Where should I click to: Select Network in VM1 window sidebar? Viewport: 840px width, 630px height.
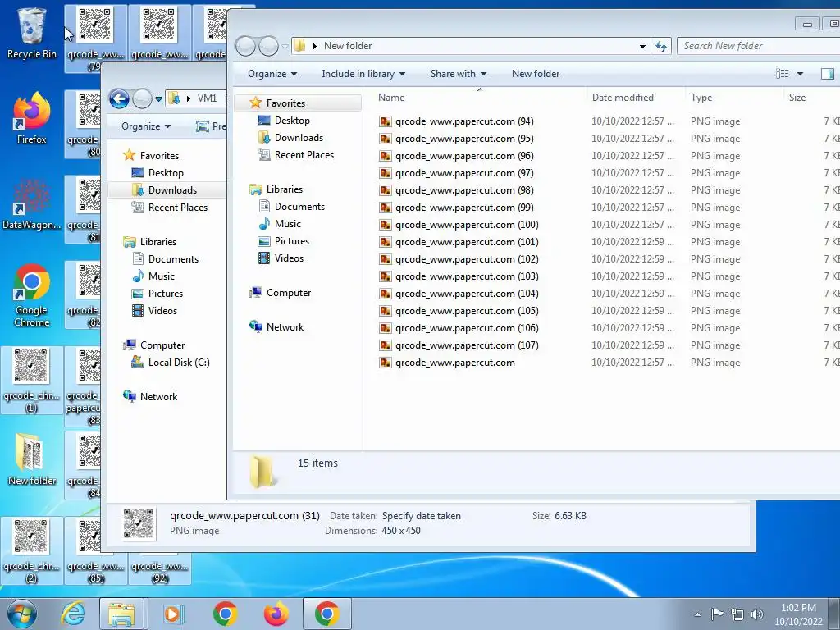pyautogui.click(x=158, y=397)
